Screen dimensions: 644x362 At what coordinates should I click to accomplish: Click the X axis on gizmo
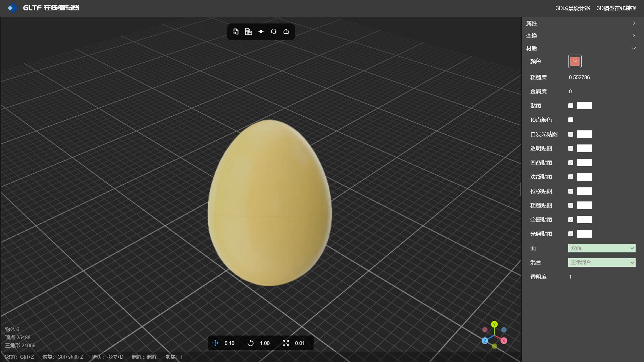click(504, 341)
